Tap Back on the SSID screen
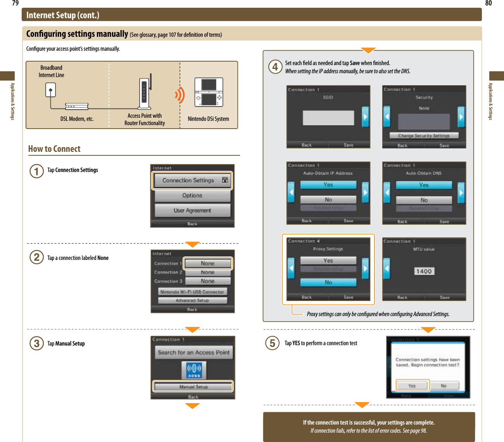This screenshot has width=504, height=442. [307, 145]
